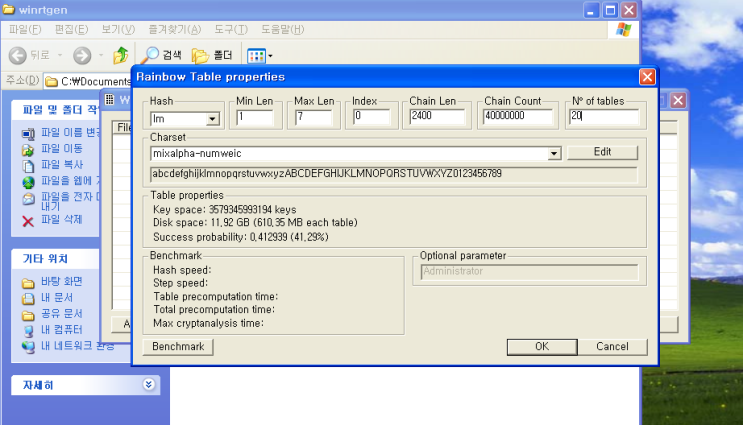Image resolution: width=743 pixels, height=425 pixels.
Task: Click the charset characters text box
Action: coord(394,174)
